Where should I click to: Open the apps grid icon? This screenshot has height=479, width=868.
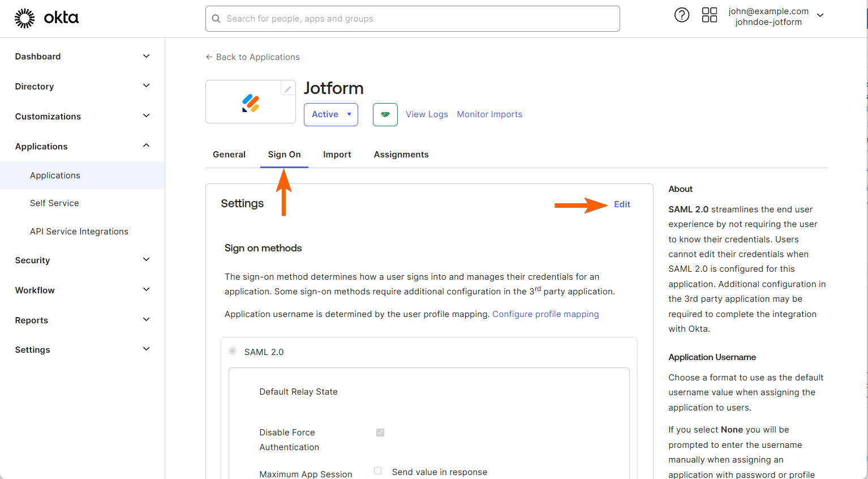(709, 15)
